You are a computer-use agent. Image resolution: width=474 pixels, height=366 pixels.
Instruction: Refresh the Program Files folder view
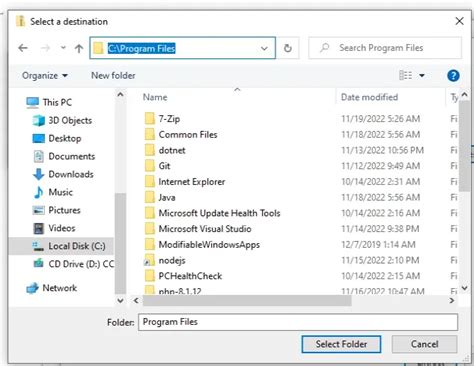[x=288, y=48]
